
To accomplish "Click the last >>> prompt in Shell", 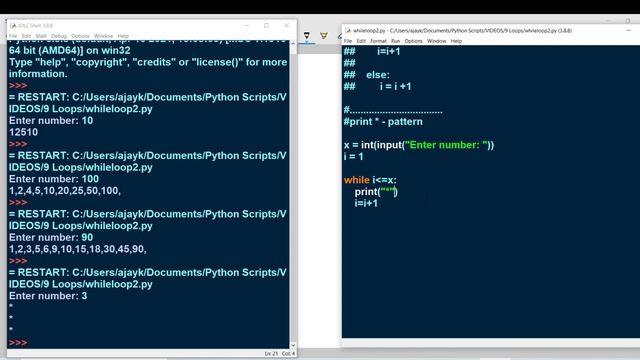I will point(18,342).
